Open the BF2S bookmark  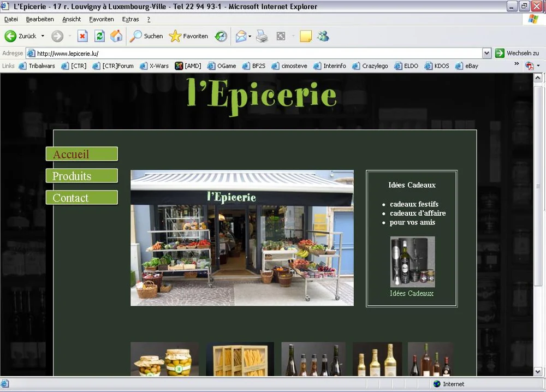(x=254, y=66)
